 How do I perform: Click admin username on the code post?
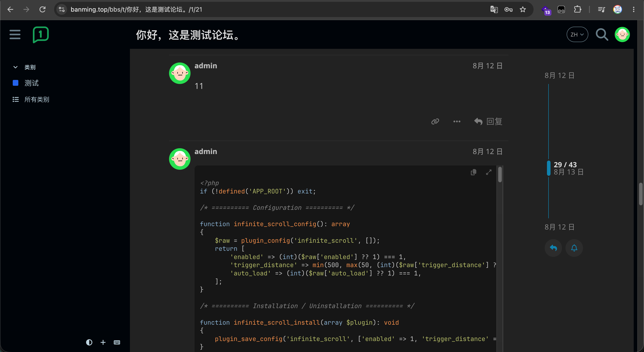click(206, 151)
